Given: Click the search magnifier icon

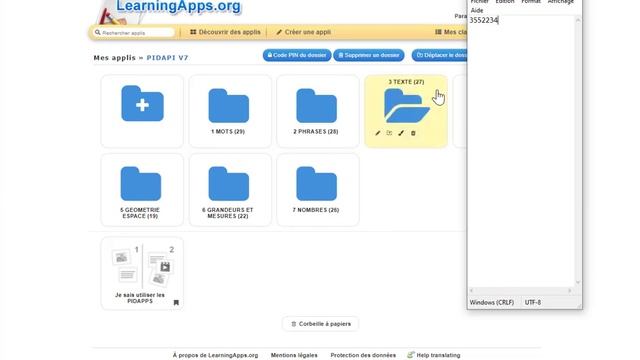Looking at the screenshot, I should pos(98,32).
